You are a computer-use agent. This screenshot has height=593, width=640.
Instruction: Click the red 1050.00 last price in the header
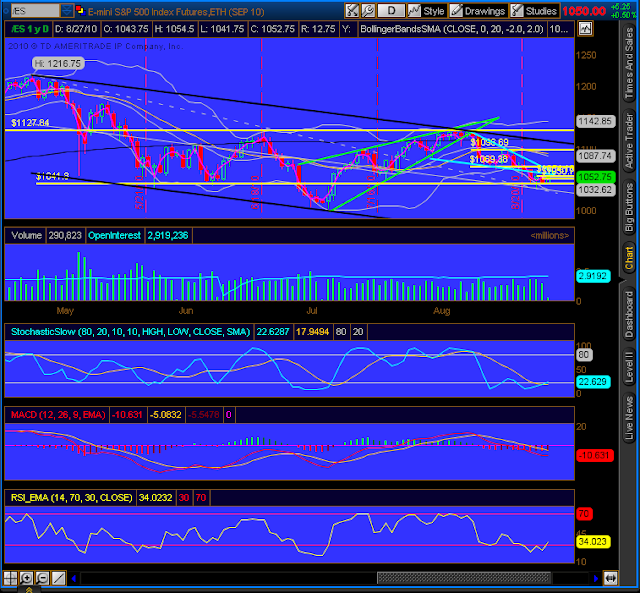(x=584, y=11)
